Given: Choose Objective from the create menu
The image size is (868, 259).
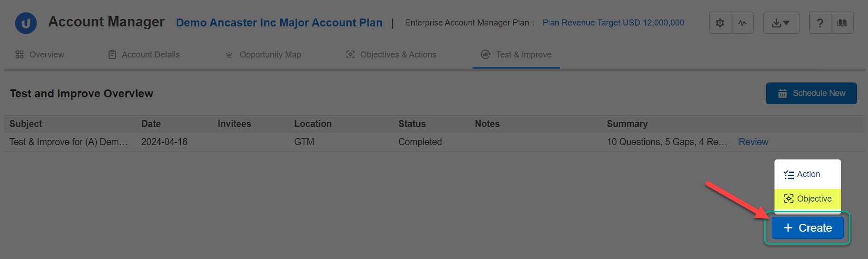Looking at the screenshot, I should (808, 199).
